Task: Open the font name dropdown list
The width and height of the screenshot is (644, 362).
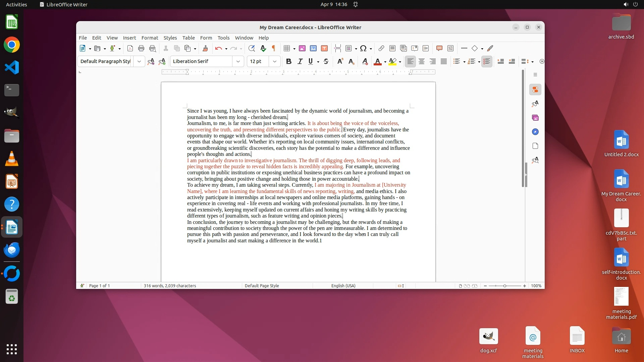Action: [x=238, y=61]
